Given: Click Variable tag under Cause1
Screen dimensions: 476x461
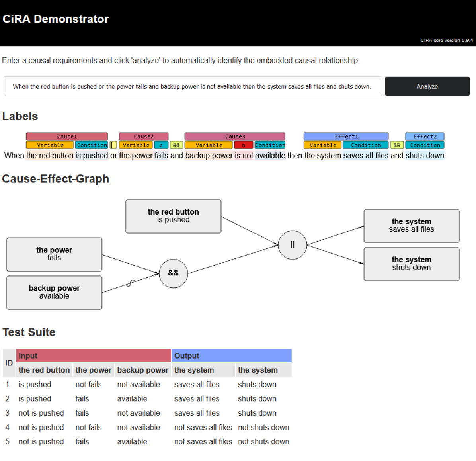Looking at the screenshot, I should [50, 145].
